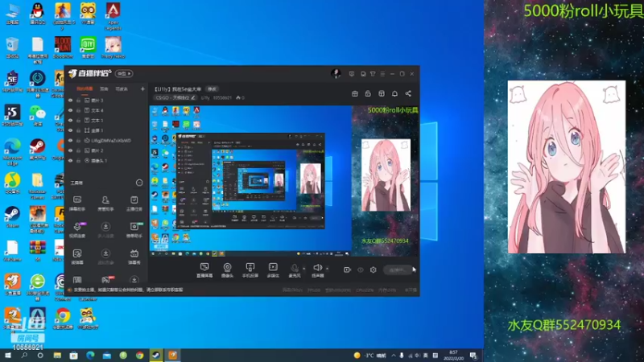Click the 修改 edit title button
Viewport: 644px width, 362px height.
click(x=212, y=89)
